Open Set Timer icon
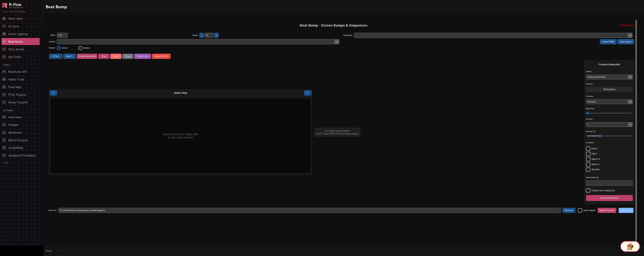This screenshot has height=256, width=644. click(x=4, y=57)
